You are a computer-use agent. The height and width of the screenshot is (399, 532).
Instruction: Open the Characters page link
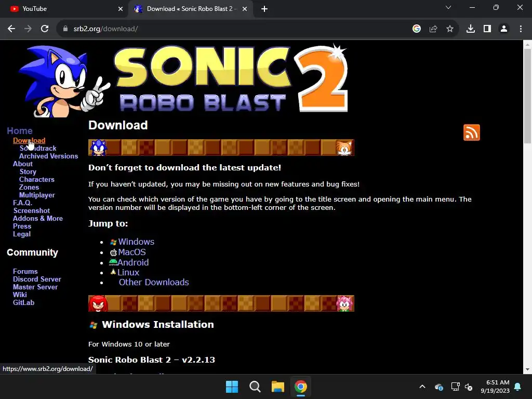[x=37, y=179]
